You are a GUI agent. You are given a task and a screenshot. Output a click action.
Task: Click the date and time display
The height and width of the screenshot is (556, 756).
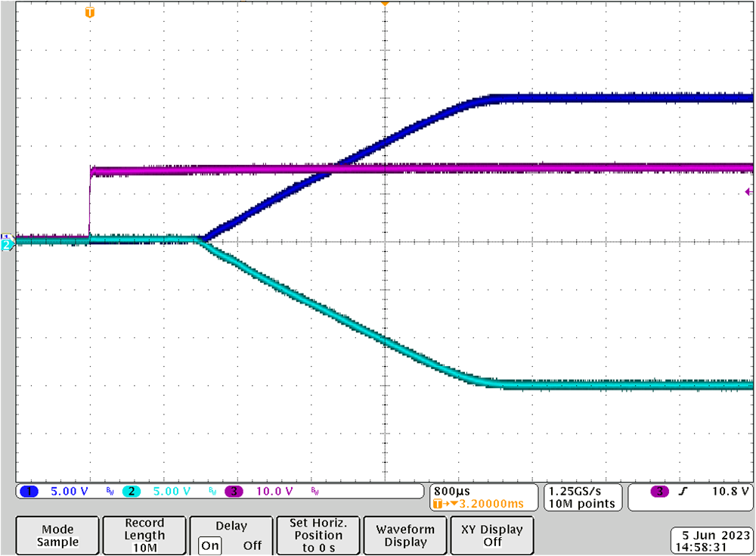click(x=711, y=539)
